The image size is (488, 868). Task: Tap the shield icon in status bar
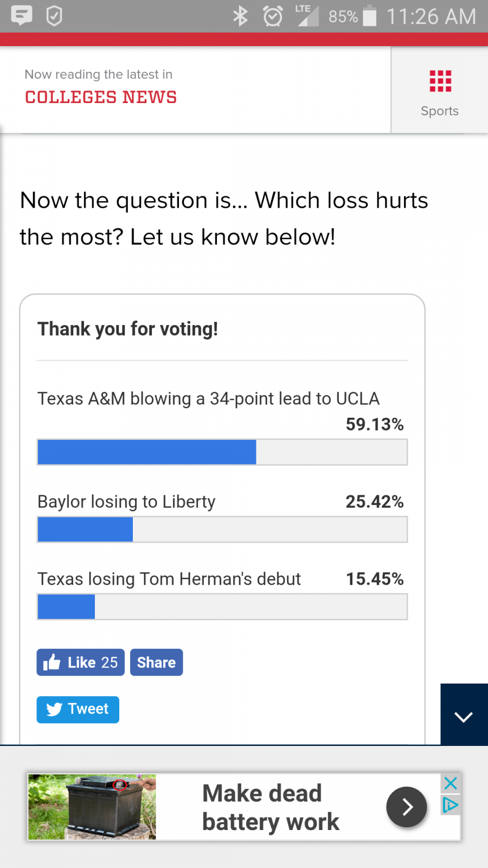point(54,16)
